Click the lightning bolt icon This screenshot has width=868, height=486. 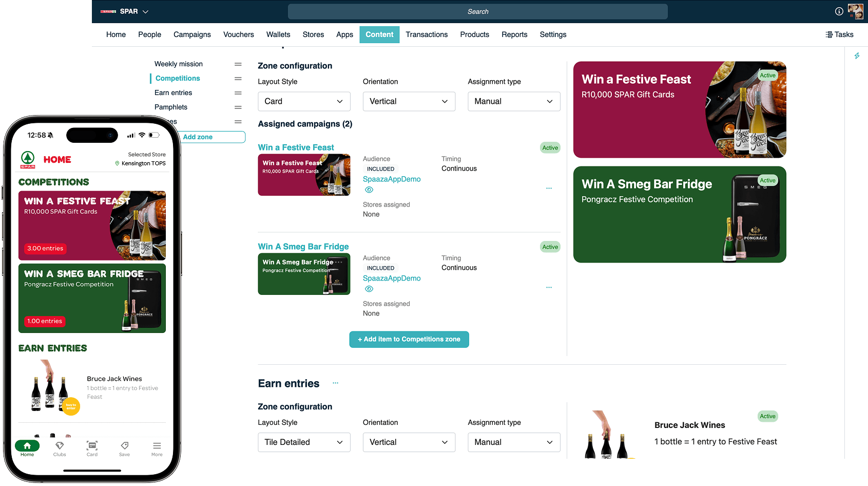(857, 55)
